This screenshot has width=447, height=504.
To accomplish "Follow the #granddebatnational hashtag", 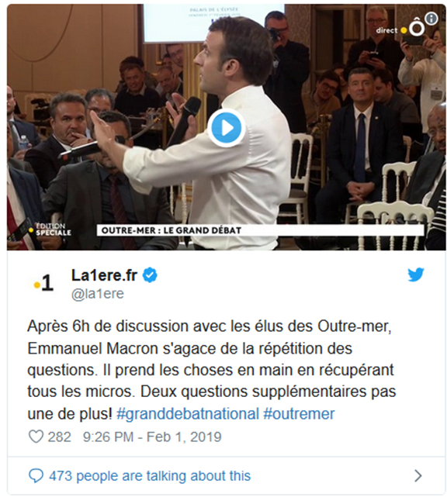I will (188, 414).
